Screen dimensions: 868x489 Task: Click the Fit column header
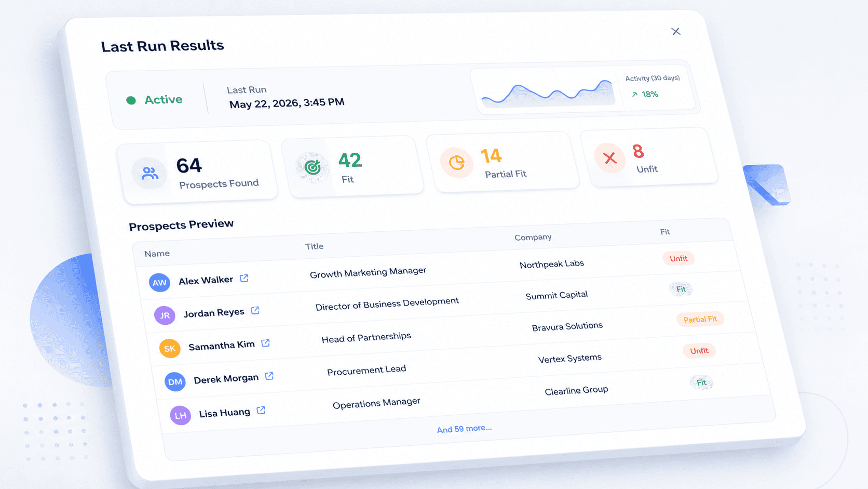coord(665,232)
